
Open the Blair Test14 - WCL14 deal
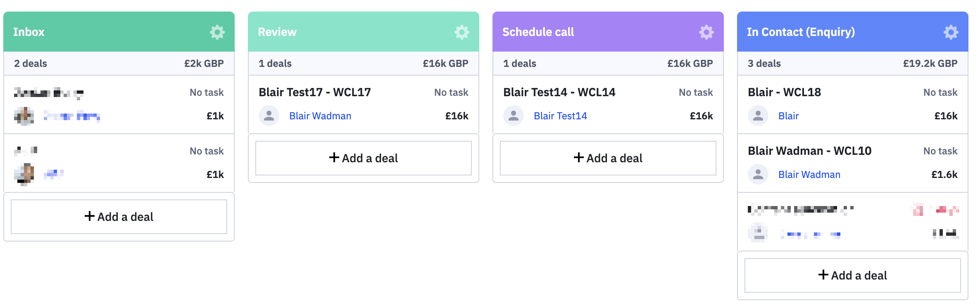point(559,92)
